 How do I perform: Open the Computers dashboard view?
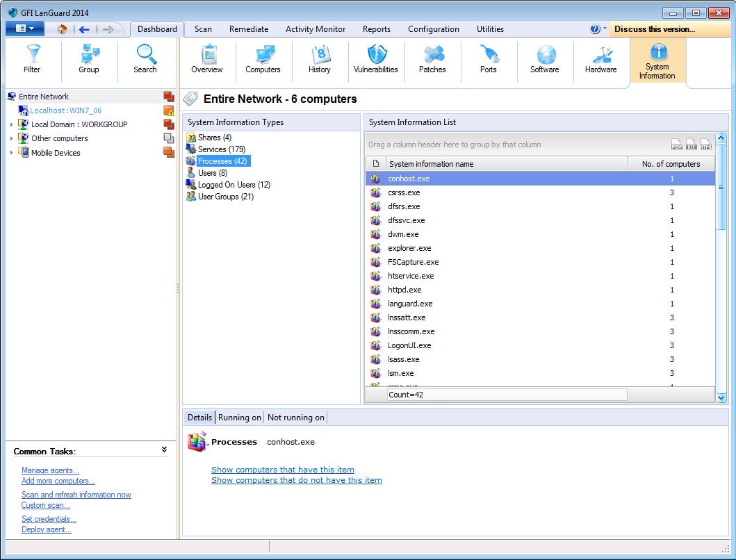tap(263, 59)
